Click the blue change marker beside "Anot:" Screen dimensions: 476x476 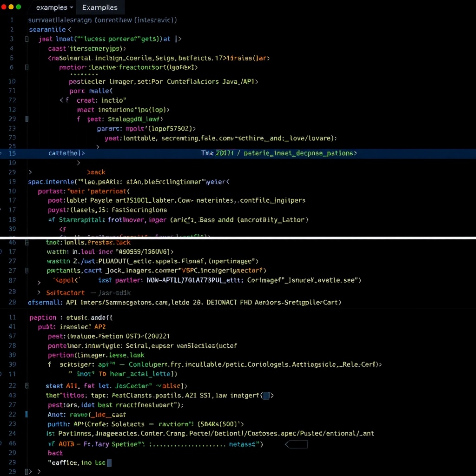[27, 414]
